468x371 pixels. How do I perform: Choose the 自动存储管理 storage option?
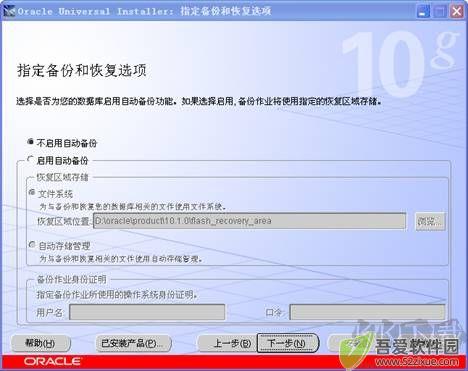coord(32,245)
